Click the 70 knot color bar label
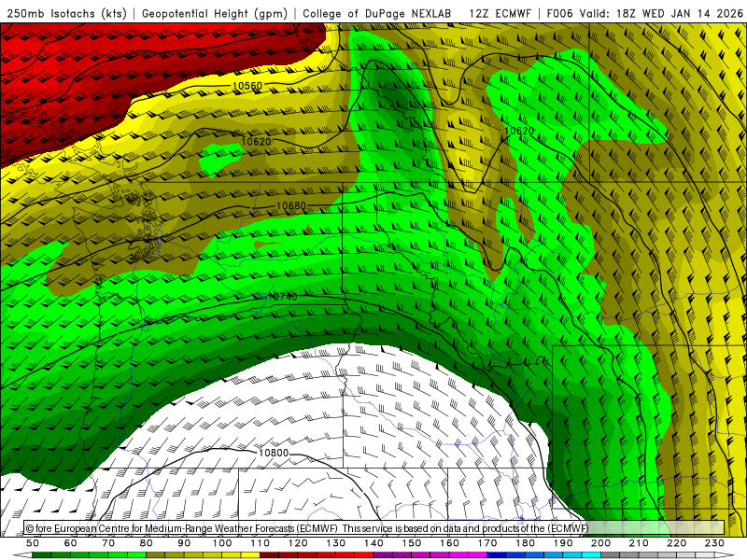 [x=108, y=543]
